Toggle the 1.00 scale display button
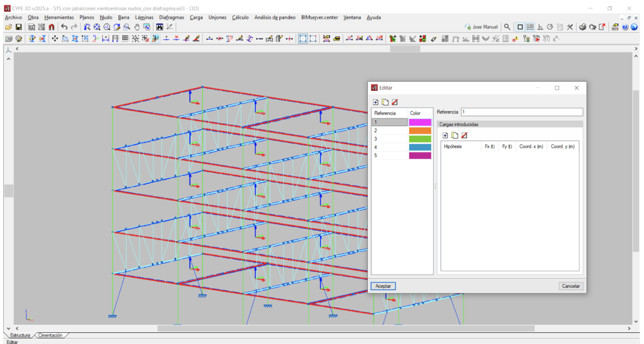Image resolution: width=644 pixels, height=344 pixels. tap(530, 27)
